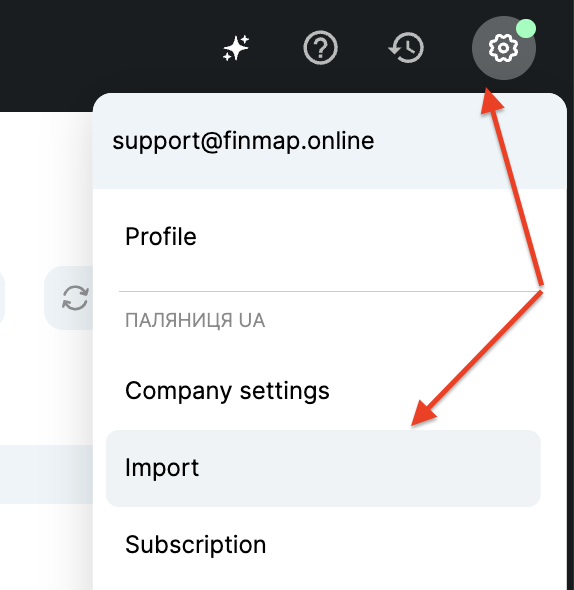This screenshot has height=590, width=574.
Task: Click the rounded sync button background
Action: (69, 298)
